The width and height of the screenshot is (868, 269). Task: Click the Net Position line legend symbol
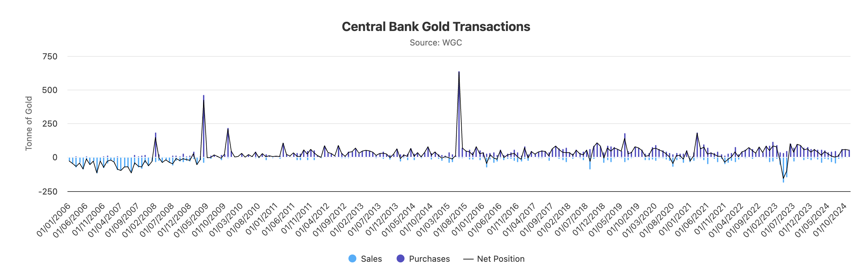click(468, 259)
